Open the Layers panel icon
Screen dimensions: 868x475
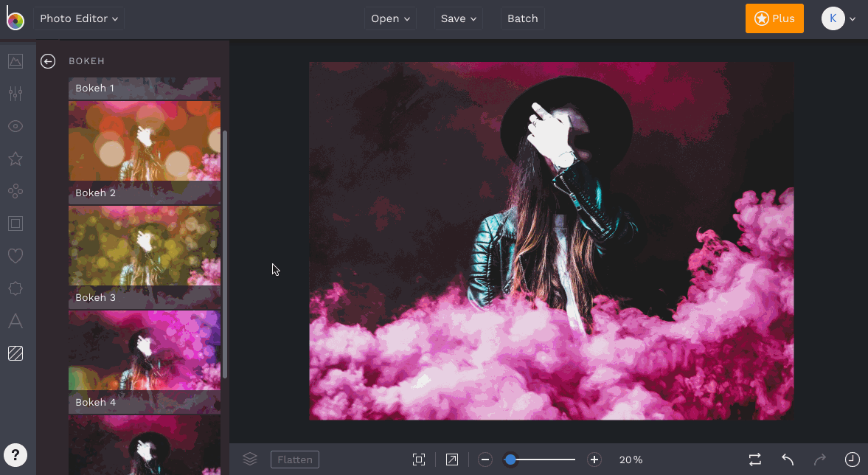click(250, 459)
